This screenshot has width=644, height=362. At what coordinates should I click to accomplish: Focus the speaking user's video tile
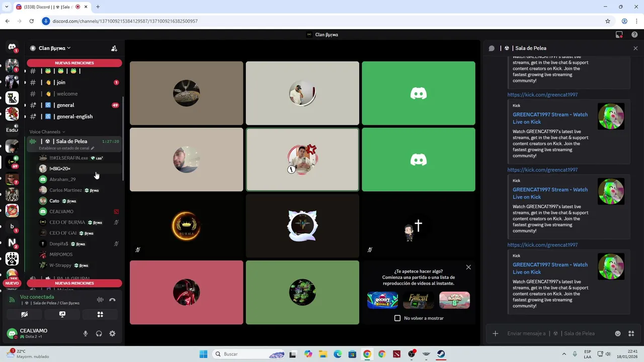pyautogui.click(x=302, y=159)
